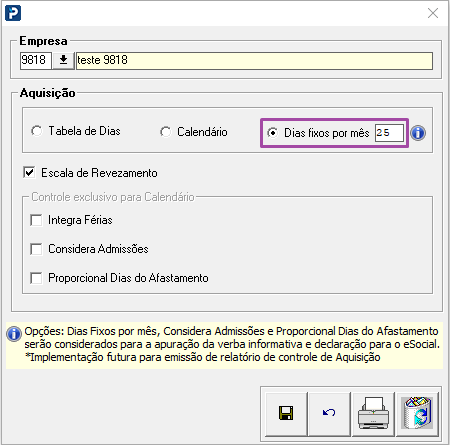Screen dimensions: 450x445
Task: Close the dialog window with X
Action: coord(433,13)
